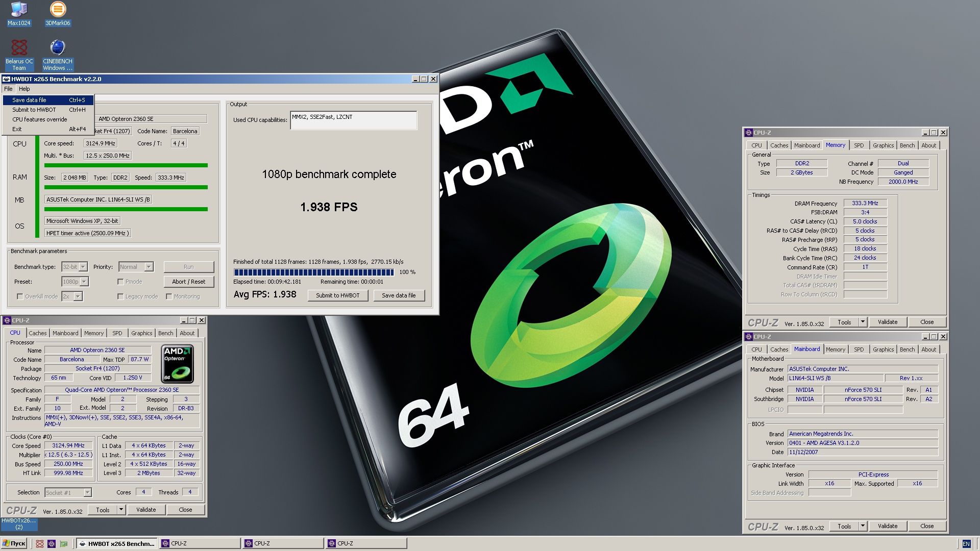The width and height of the screenshot is (980, 551).
Task: Click the benchmark progress bar
Action: click(x=314, y=272)
